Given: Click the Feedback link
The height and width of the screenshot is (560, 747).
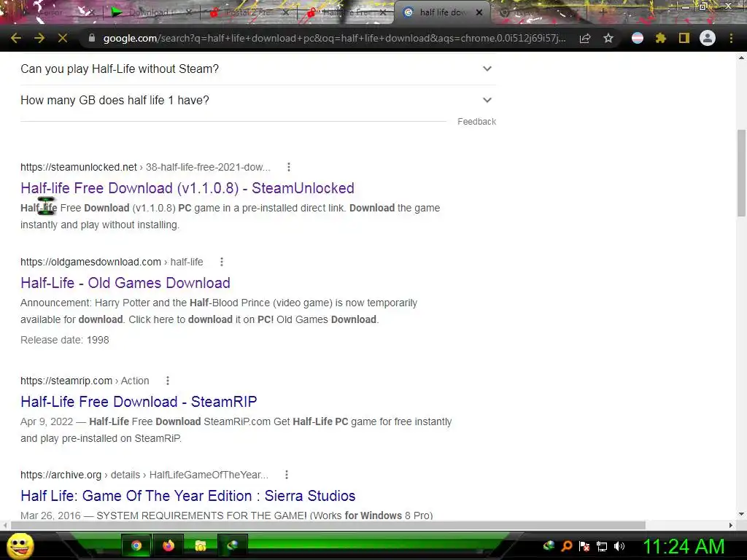Looking at the screenshot, I should pyautogui.click(x=476, y=122).
